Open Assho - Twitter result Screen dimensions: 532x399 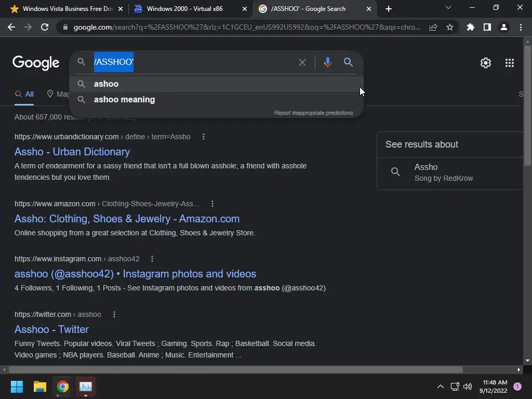pos(51,329)
